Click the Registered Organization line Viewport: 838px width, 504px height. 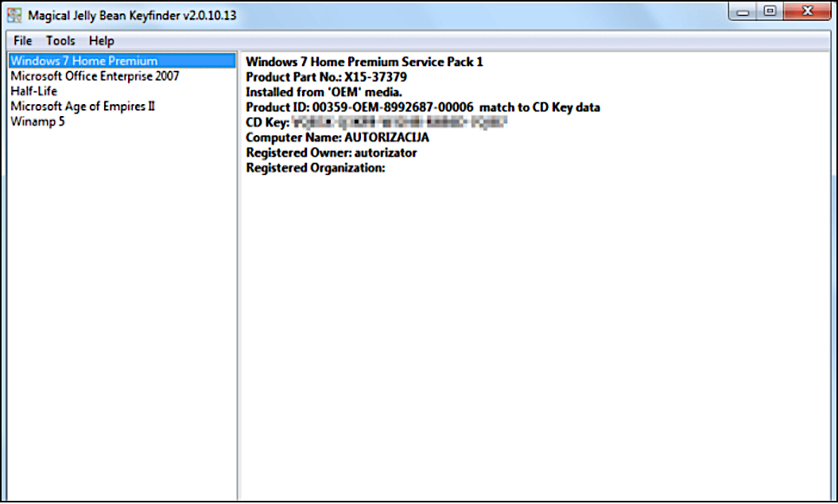[x=315, y=168]
